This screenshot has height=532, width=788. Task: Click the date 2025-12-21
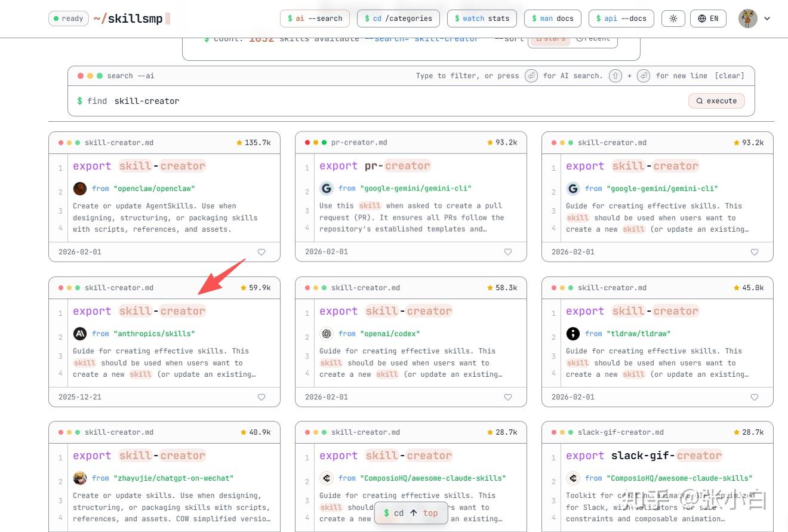pyautogui.click(x=80, y=397)
